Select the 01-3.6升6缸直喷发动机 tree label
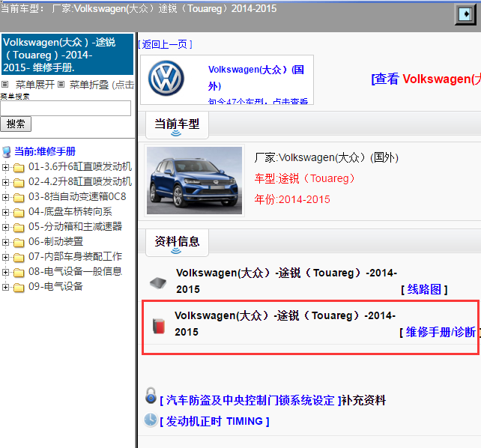Image resolution: width=481 pixels, height=448 pixels. point(80,167)
